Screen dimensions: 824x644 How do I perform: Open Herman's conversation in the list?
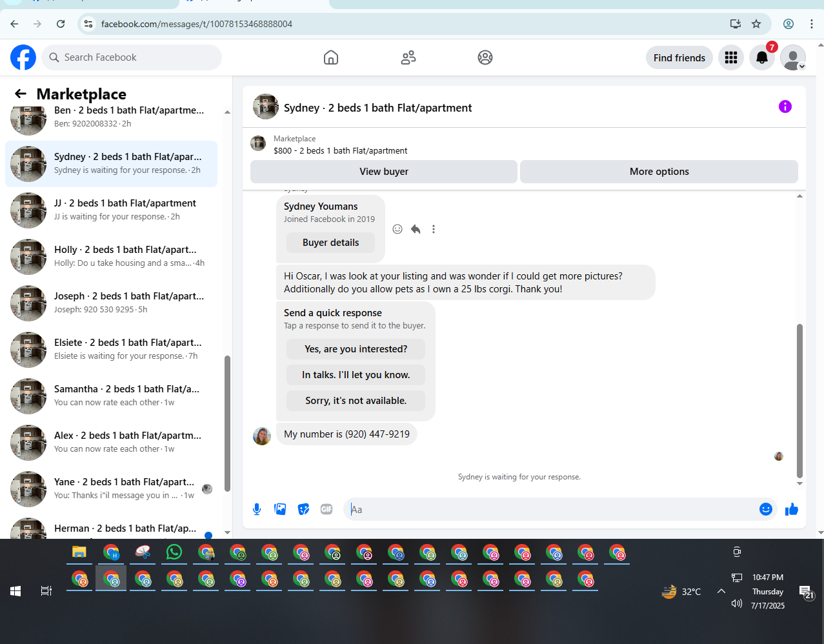[111, 527]
